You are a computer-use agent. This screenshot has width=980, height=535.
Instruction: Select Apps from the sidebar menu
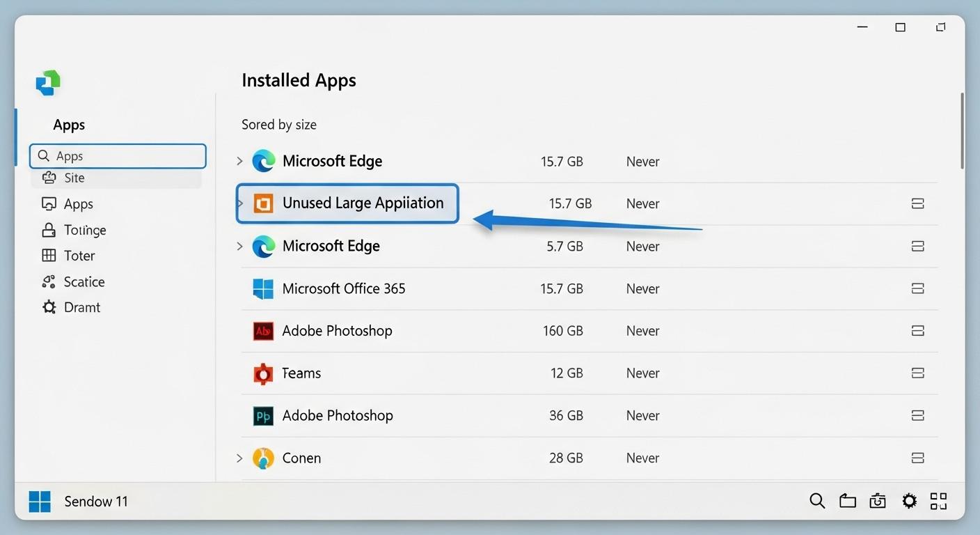pyautogui.click(x=78, y=203)
